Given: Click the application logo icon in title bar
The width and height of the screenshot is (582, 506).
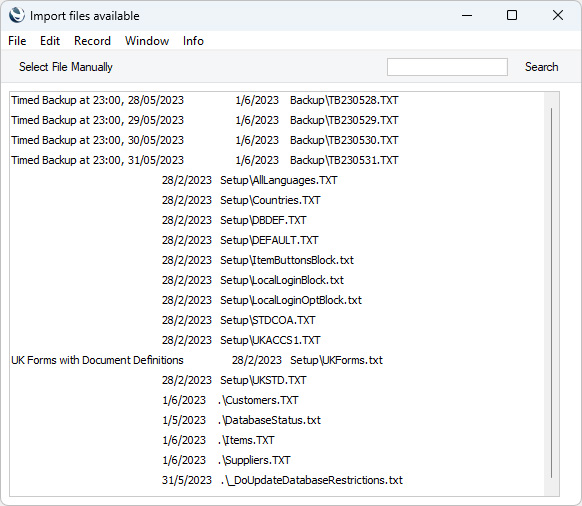Looking at the screenshot, I should 17,16.
